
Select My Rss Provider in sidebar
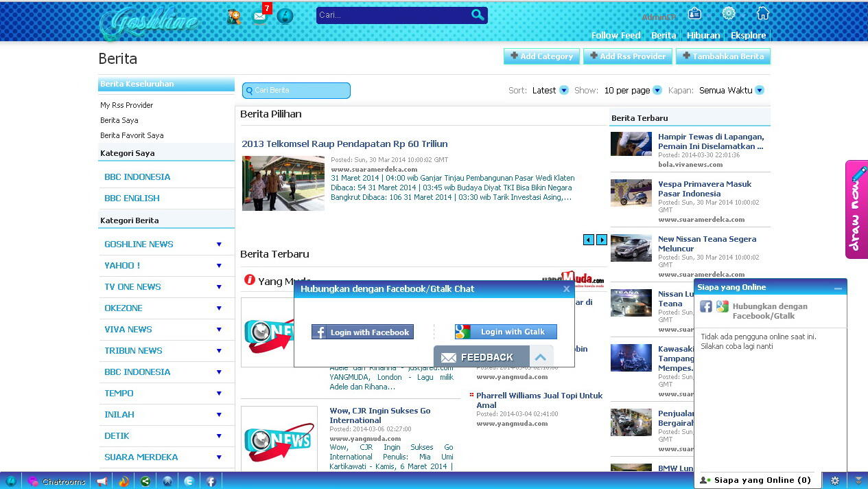point(127,105)
